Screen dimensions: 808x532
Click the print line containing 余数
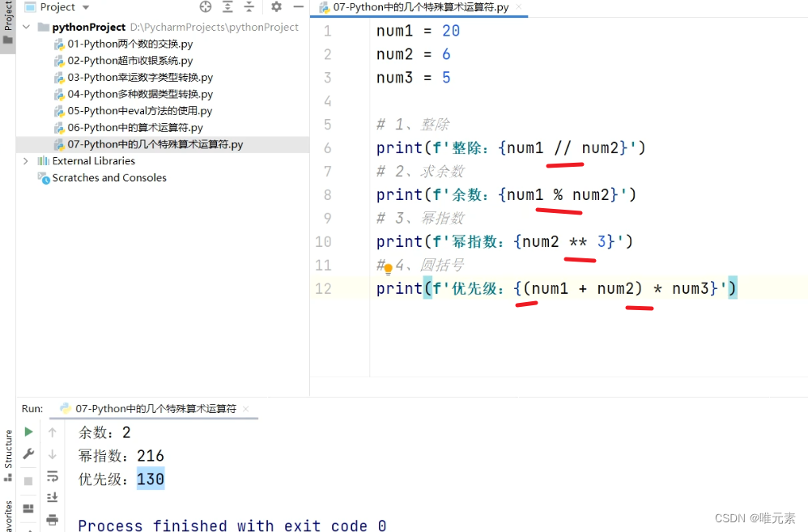(x=506, y=195)
